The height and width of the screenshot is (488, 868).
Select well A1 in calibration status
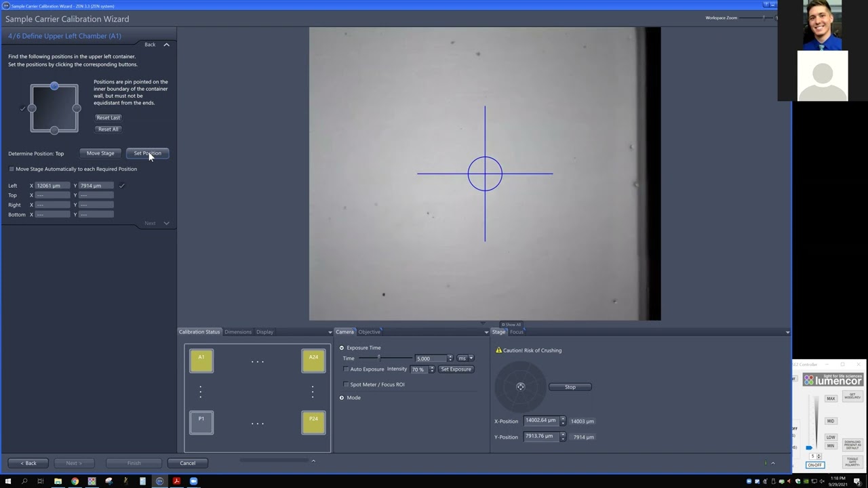(x=201, y=361)
